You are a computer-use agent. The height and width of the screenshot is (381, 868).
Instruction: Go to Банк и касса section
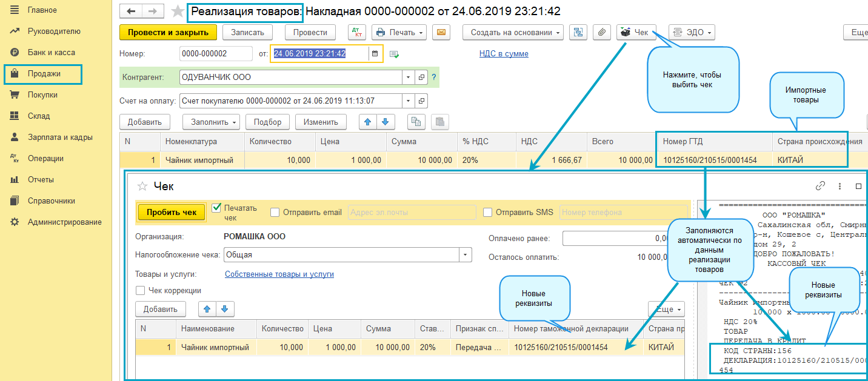51,53
